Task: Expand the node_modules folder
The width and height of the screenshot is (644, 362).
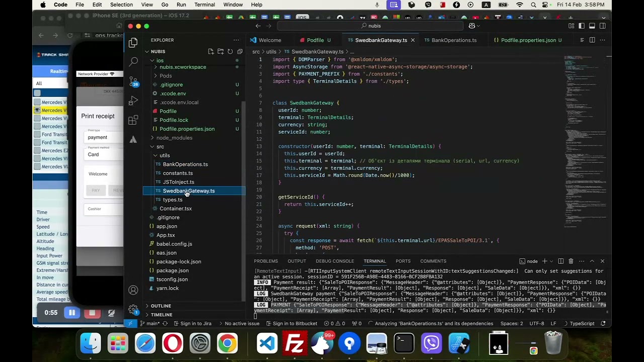Action: [152, 138]
